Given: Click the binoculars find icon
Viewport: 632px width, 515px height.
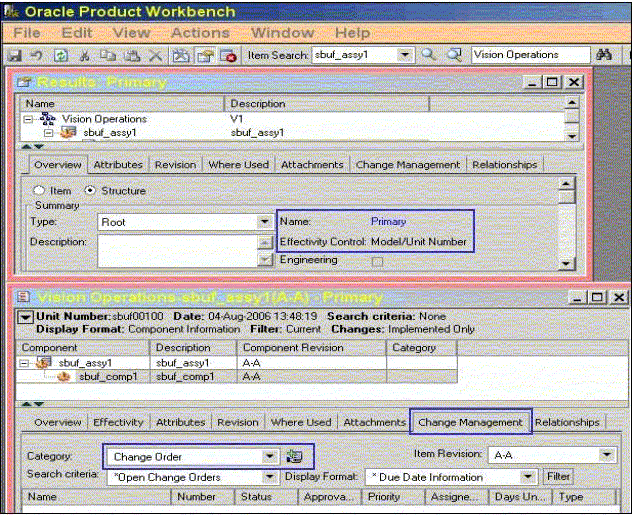Looking at the screenshot, I should click(x=603, y=54).
